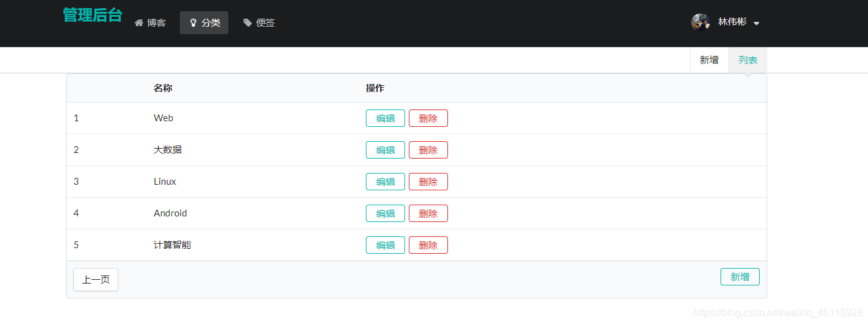Image resolution: width=868 pixels, height=324 pixels.
Task: Delete the 大数据 category
Action: click(428, 150)
